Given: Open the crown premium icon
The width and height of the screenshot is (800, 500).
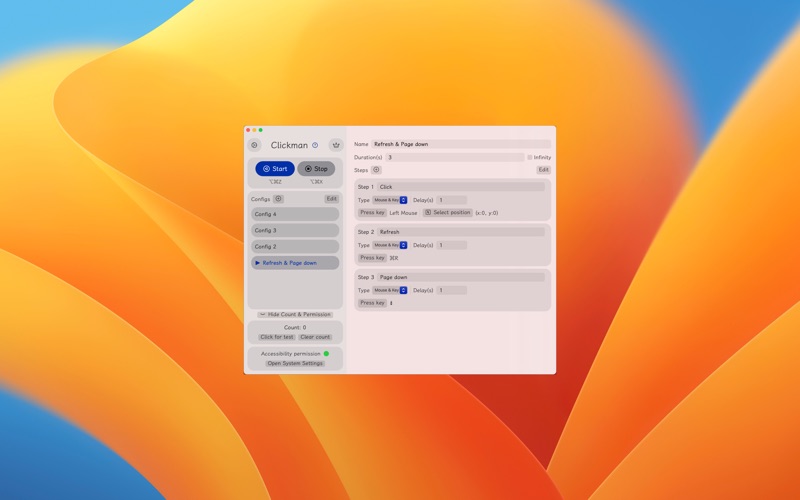Looking at the screenshot, I should point(336,145).
